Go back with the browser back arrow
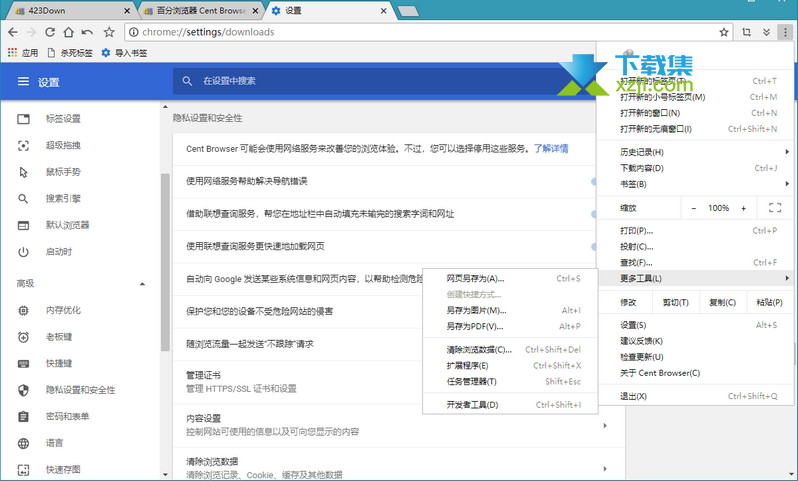Viewport: 798px width, 481px height. pyautogui.click(x=13, y=32)
